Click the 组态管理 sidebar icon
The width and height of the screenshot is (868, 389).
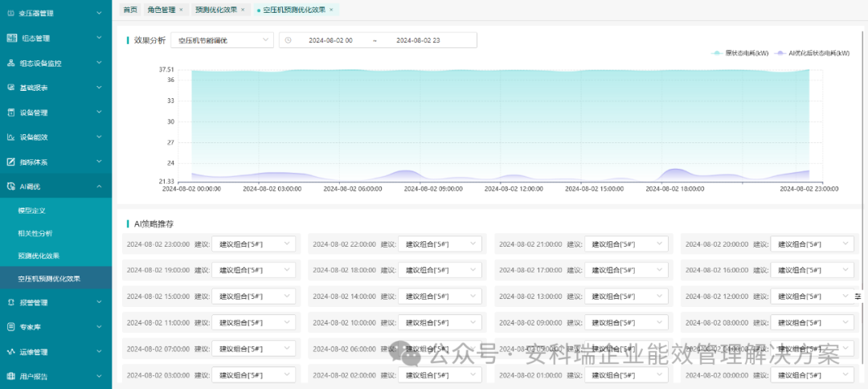[10, 38]
